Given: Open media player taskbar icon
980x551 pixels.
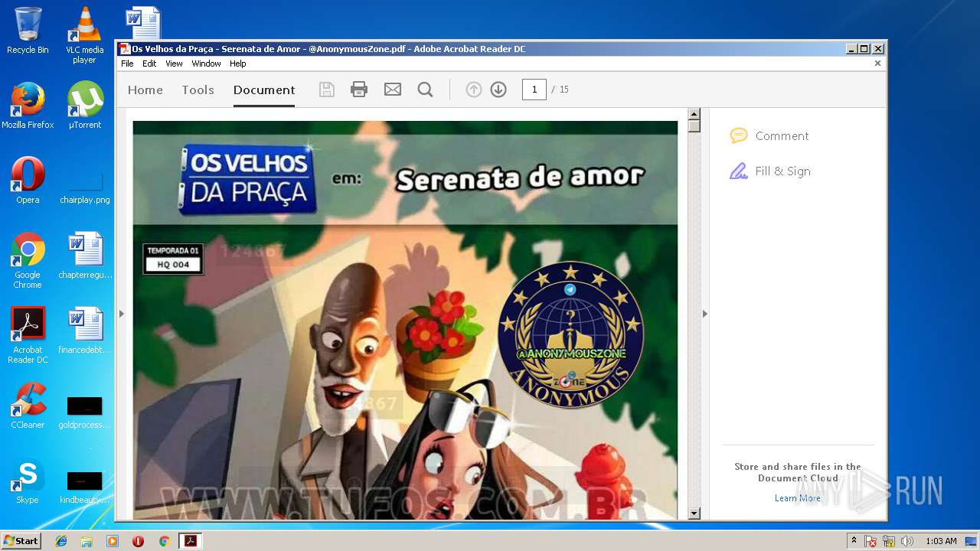Looking at the screenshot, I should point(113,541).
